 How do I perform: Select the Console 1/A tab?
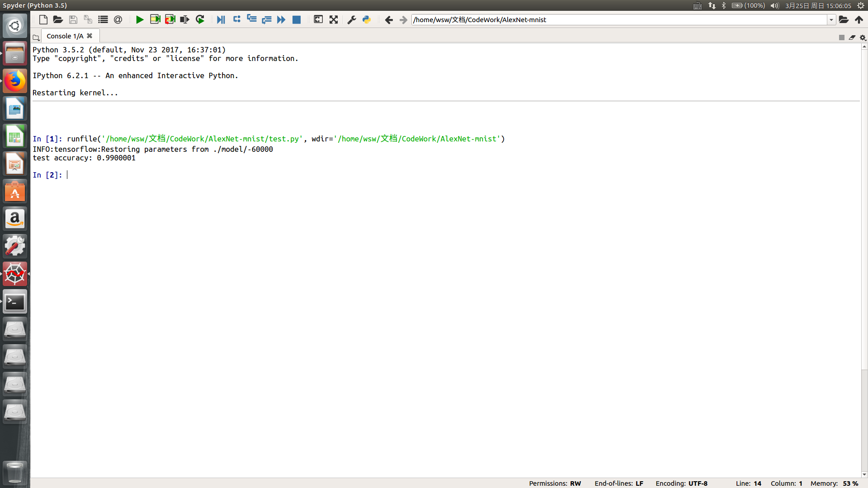(65, 36)
